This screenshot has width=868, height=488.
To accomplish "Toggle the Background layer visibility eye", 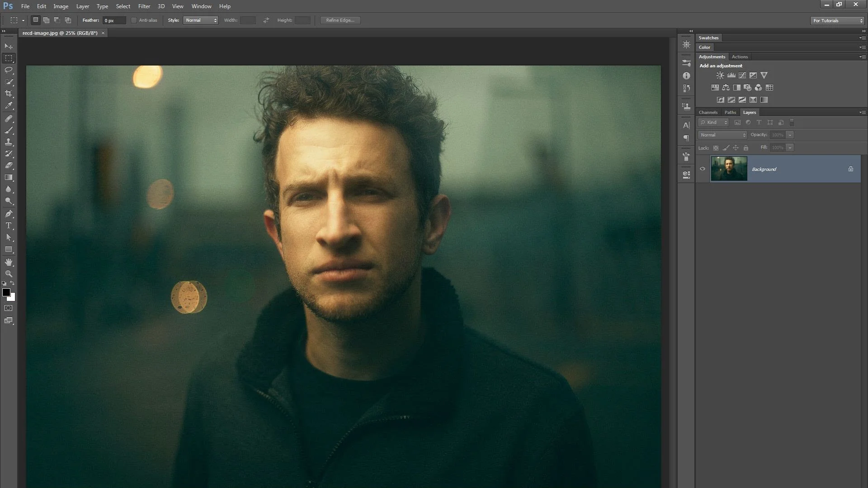I will pos(703,169).
